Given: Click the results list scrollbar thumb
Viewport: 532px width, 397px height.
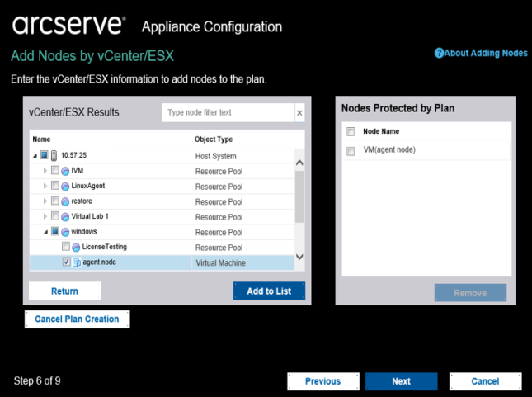Looking at the screenshot, I should [x=299, y=196].
